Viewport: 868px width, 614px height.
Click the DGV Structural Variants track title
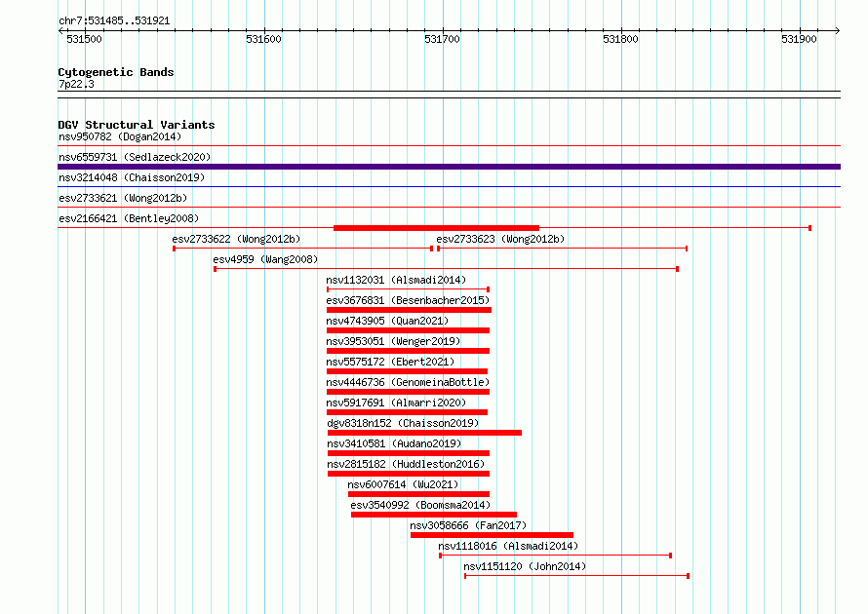click(x=137, y=125)
